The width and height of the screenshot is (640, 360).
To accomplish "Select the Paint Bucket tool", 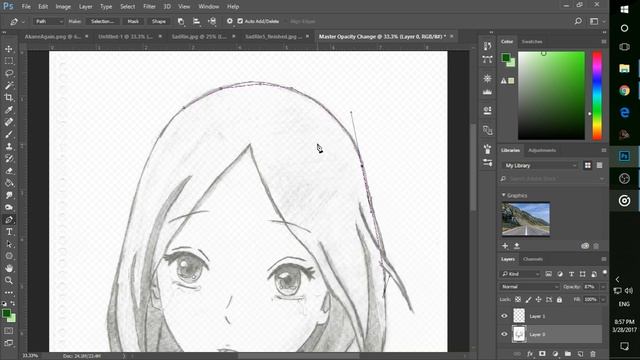I will point(9,183).
